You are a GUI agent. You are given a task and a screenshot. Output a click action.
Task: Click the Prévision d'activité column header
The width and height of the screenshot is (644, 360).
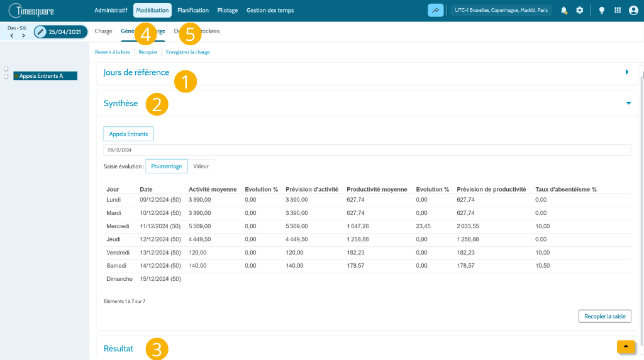point(312,189)
